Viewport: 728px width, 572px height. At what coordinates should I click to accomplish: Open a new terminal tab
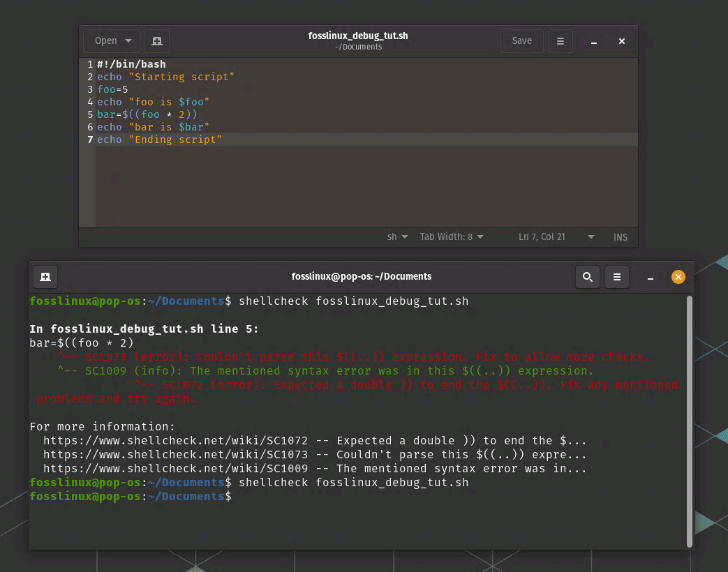pos(45,276)
